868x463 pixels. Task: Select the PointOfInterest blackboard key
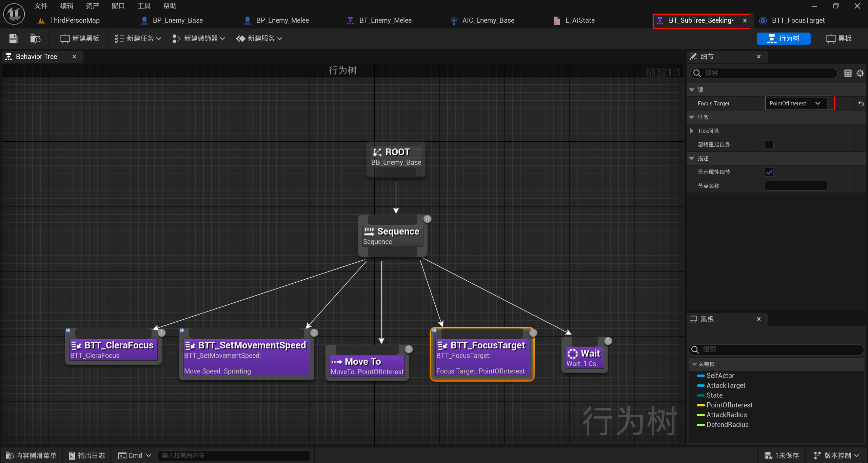pyautogui.click(x=729, y=405)
